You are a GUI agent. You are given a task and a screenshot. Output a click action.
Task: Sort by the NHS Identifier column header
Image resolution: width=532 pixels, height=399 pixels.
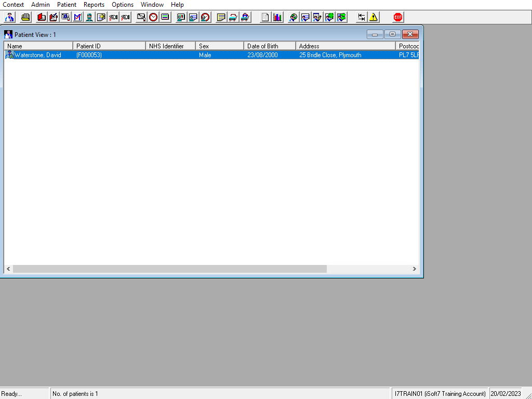(x=170, y=46)
